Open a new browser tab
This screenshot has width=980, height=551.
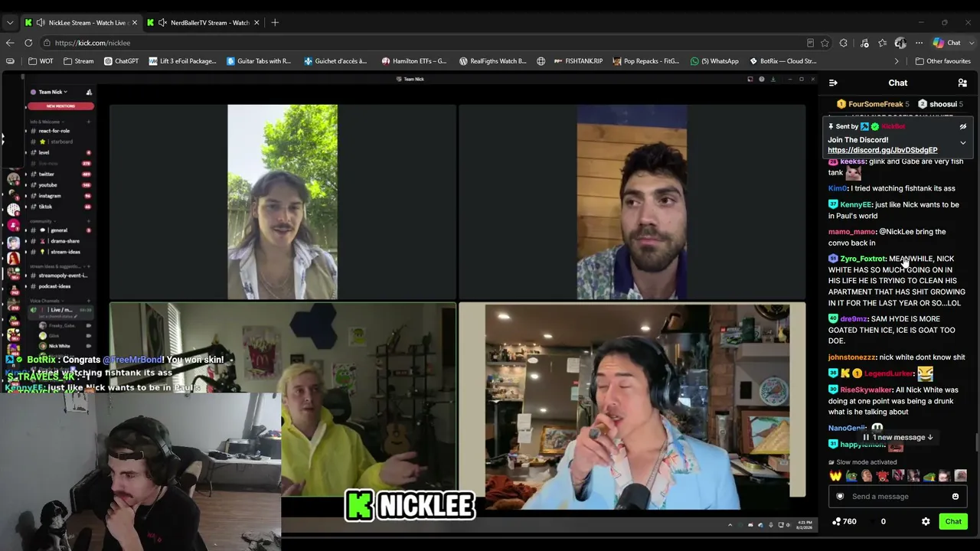275,22
